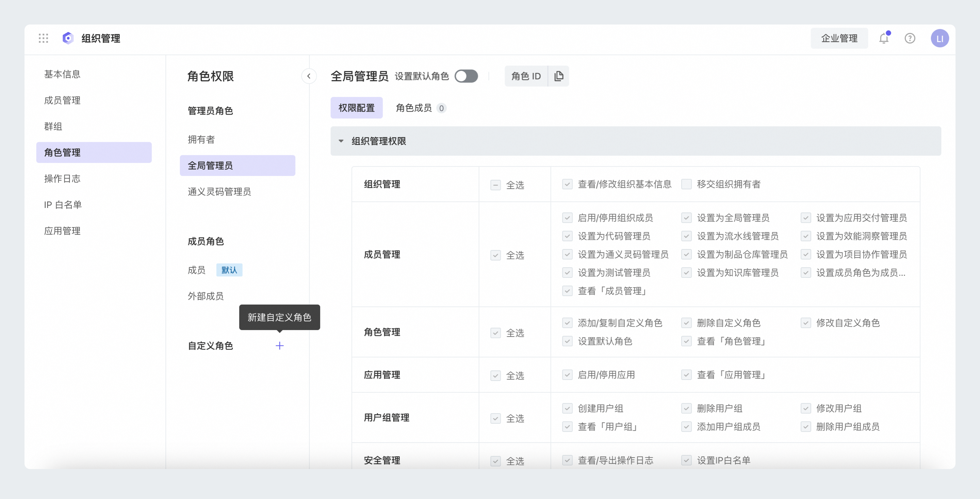This screenshot has width=980, height=499.
Task: Check the 移交组织拥有者 checkbox
Action: [686, 184]
